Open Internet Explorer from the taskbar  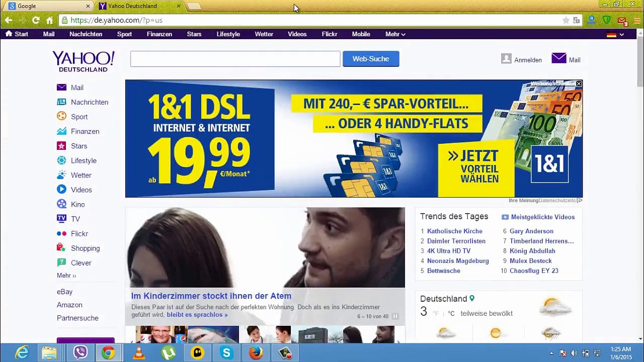pyautogui.click(x=22, y=353)
